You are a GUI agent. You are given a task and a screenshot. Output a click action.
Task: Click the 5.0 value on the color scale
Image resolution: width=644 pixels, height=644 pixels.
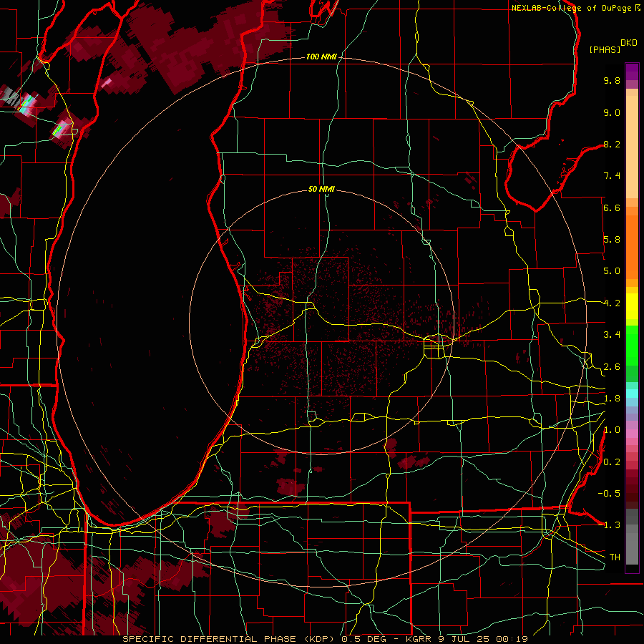click(x=612, y=271)
